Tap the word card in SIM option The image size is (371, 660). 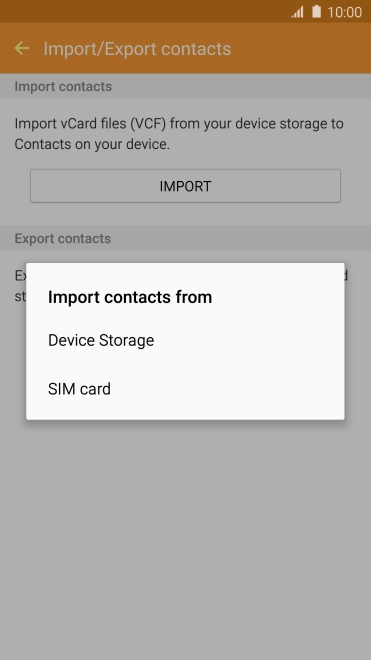[x=95, y=389]
